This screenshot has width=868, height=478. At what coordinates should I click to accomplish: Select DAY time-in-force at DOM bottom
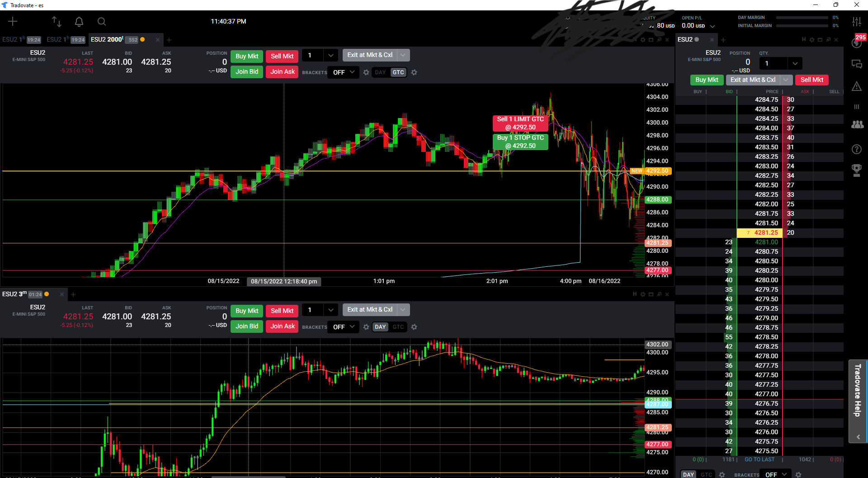[689, 475]
